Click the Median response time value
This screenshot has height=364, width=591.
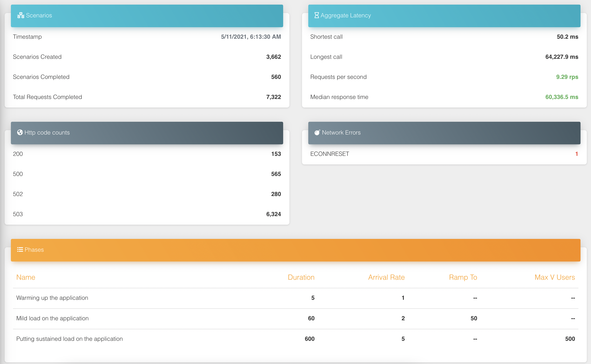(562, 97)
